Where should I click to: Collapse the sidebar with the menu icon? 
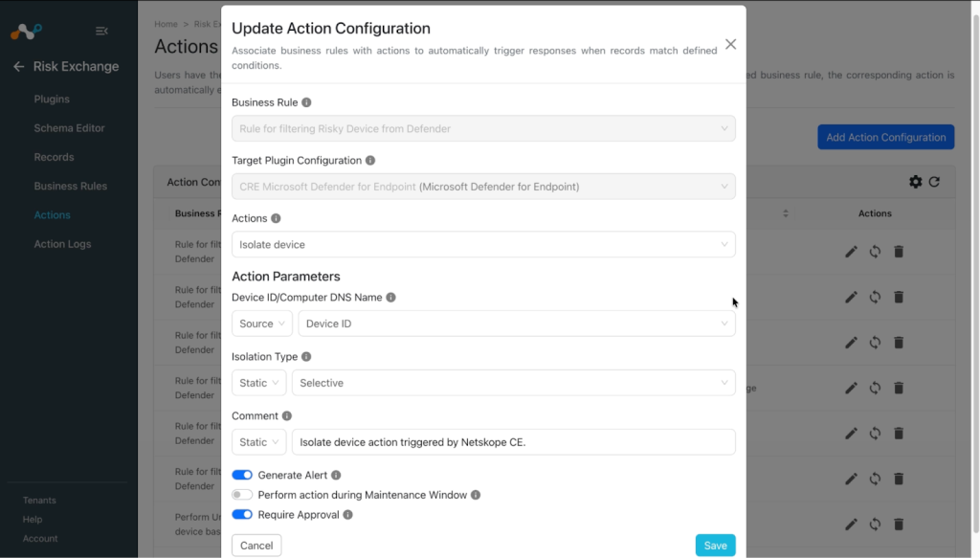[x=101, y=31]
